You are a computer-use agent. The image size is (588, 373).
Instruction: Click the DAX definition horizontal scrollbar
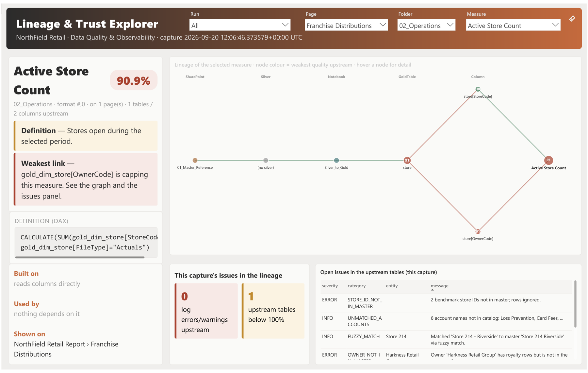[80, 257]
